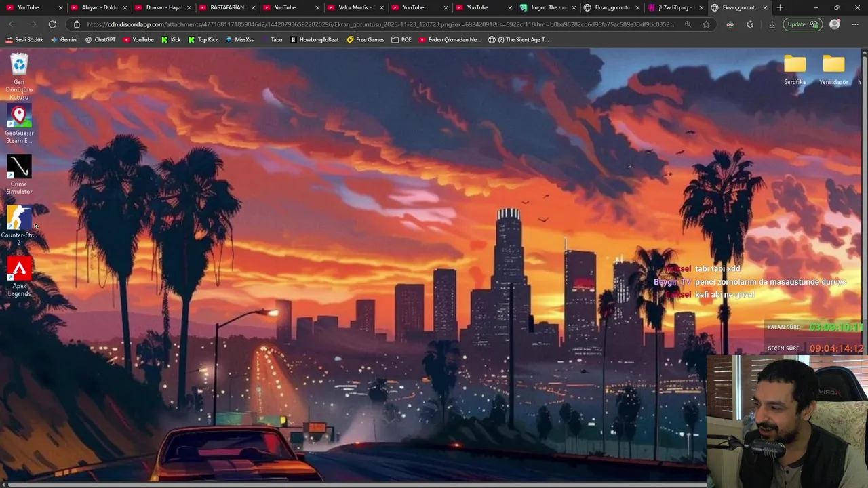Click chat message 'tabi tabi xdd'
This screenshot has width=868, height=488.
tap(717, 269)
